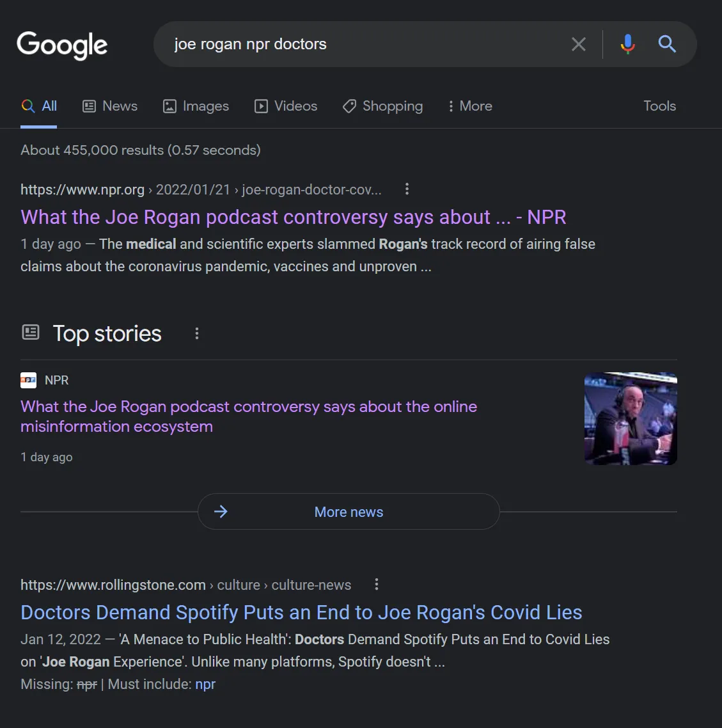722x728 pixels.
Task: Click '1 day ago' under Top story
Action: coord(47,457)
